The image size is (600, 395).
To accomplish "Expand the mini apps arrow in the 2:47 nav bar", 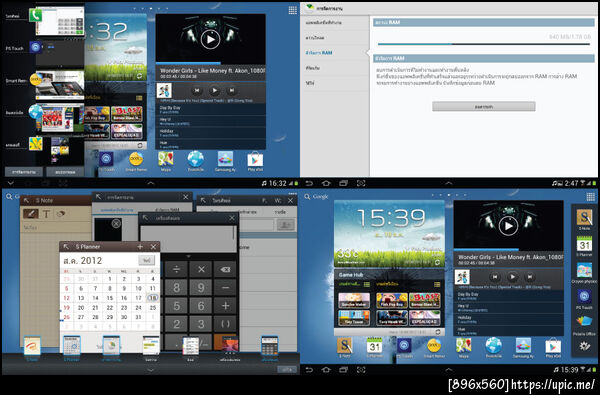I will (448, 183).
